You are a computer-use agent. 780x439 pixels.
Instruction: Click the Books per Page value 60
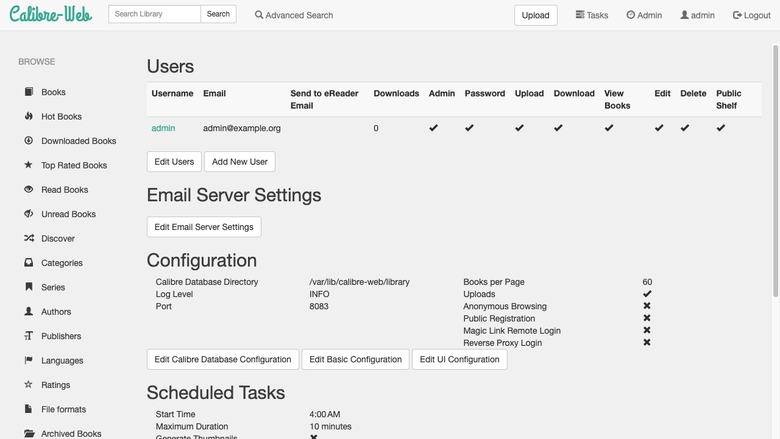point(647,282)
